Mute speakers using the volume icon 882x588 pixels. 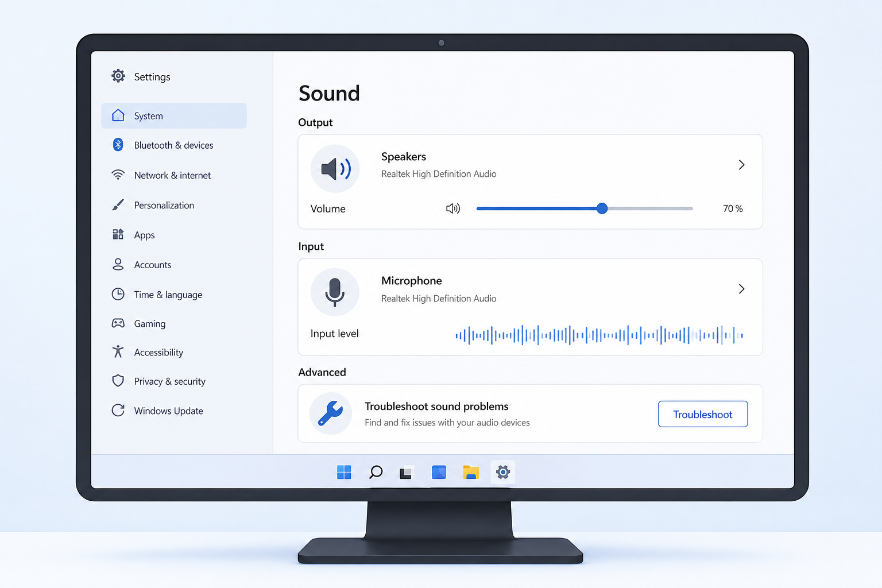(453, 208)
